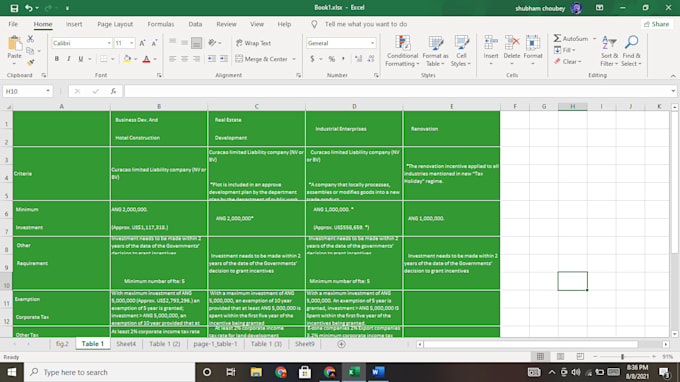Screen dimensions: 680x382
Task: Open Find & Select magnifier
Action: point(631,51)
